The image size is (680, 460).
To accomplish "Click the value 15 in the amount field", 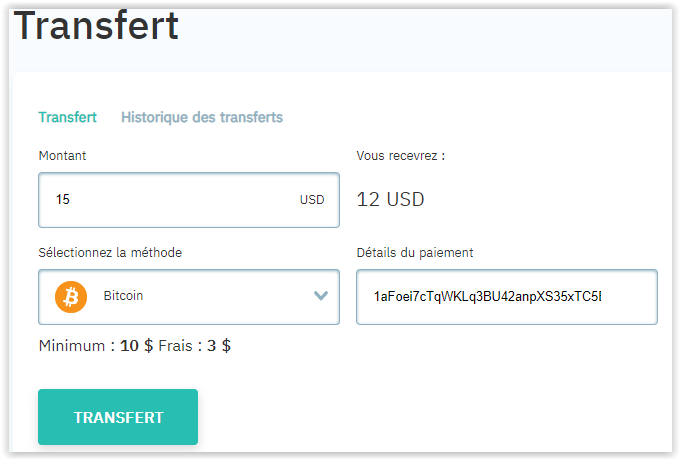I will 63,200.
